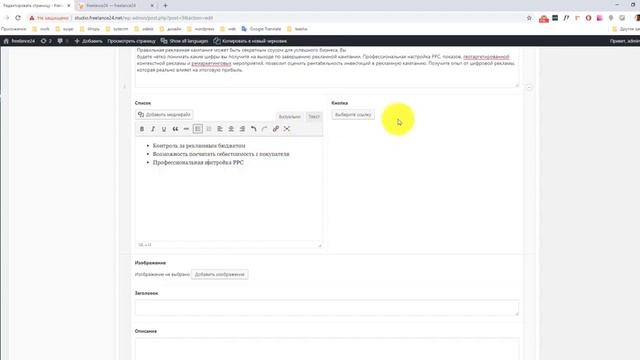Reload the page with browser refresh icon
The image size is (640, 360).
18,18
